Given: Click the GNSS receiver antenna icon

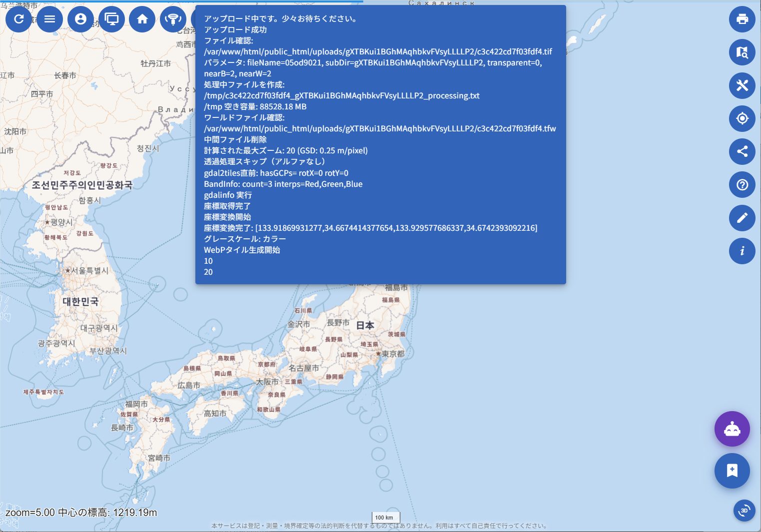Looking at the screenshot, I should (173, 19).
